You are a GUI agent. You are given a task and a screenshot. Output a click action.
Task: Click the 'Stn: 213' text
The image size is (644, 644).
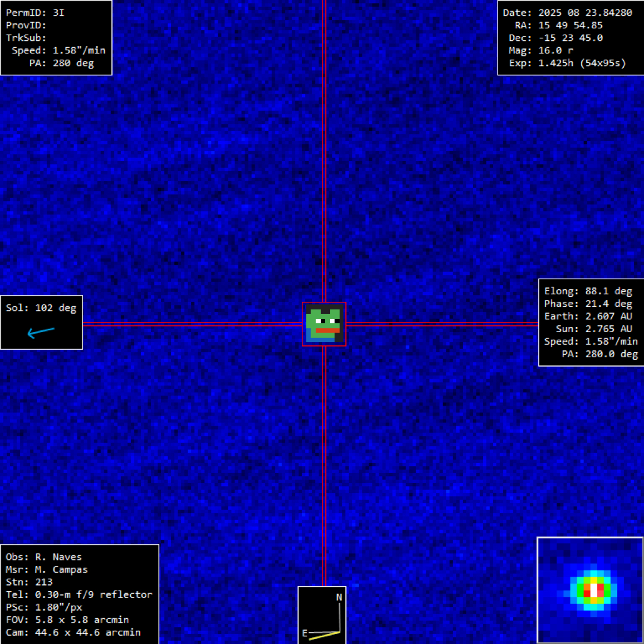coord(29,582)
